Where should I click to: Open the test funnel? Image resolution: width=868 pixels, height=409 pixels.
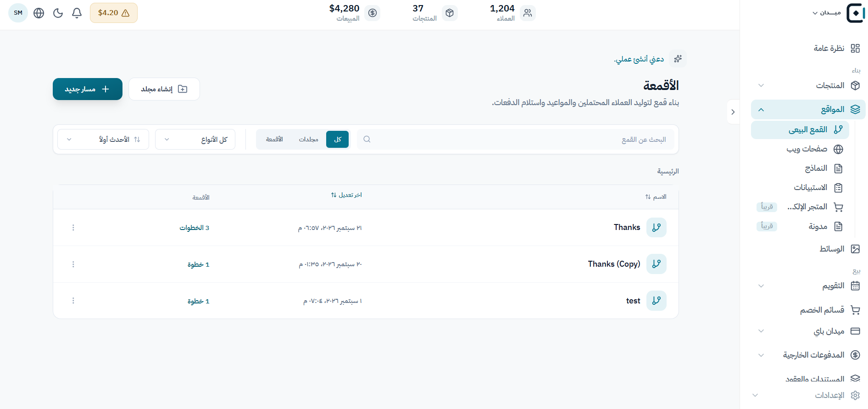pos(633,301)
